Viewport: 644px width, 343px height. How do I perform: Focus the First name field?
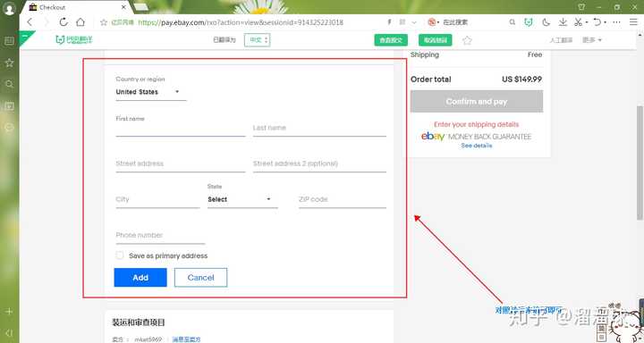[x=181, y=129]
